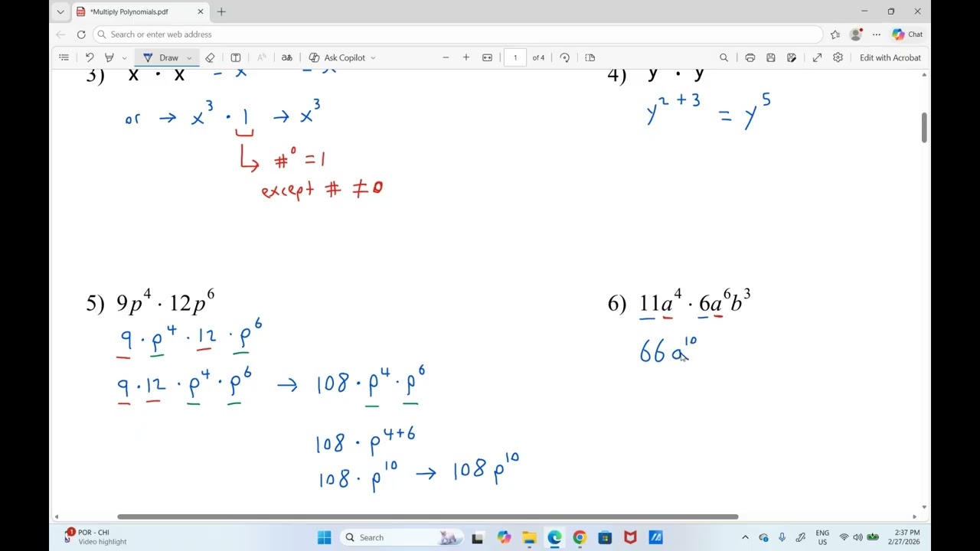
Task: Toggle Fit to width
Action: (x=487, y=57)
